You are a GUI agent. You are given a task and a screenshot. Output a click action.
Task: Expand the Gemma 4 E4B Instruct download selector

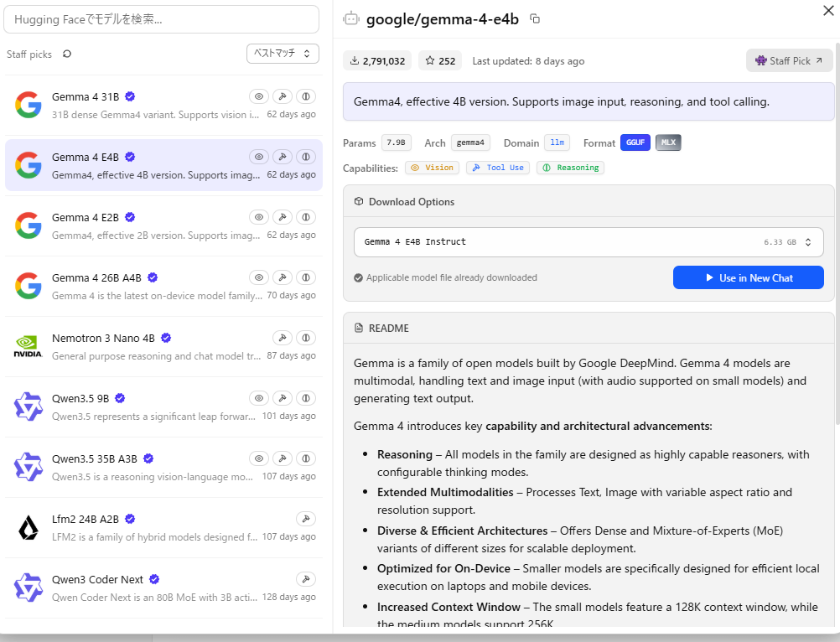point(589,242)
